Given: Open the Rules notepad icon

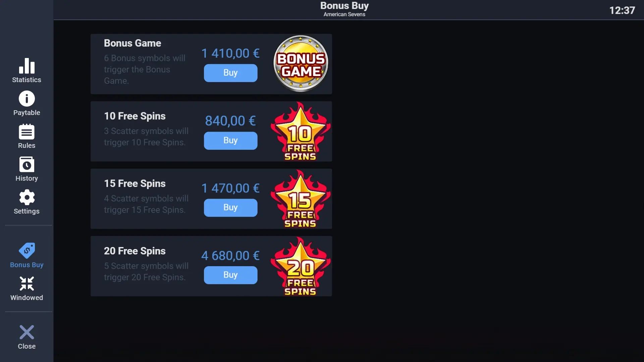Looking at the screenshot, I should pyautogui.click(x=27, y=132).
